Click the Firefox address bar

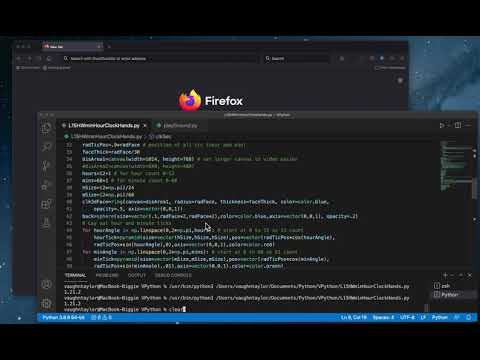click(159, 59)
